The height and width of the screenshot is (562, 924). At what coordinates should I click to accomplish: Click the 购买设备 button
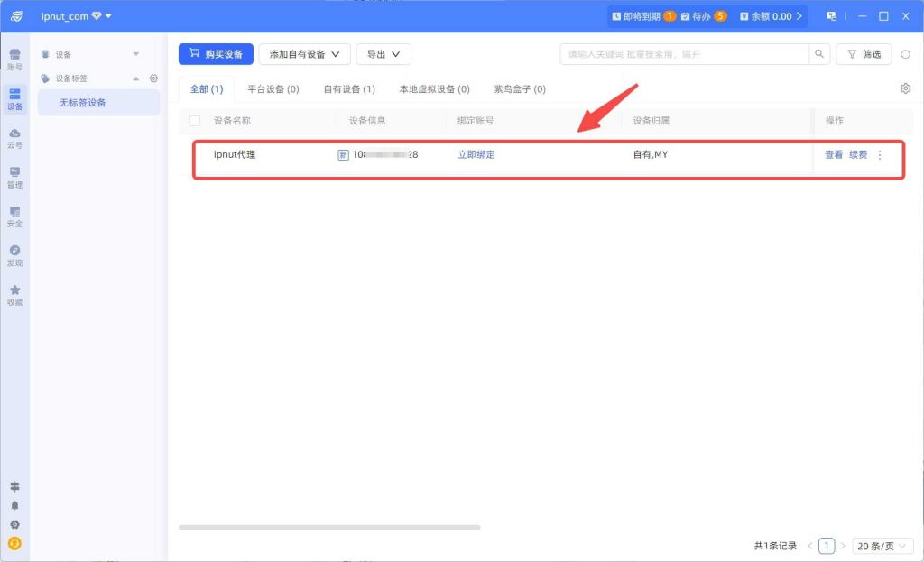(x=216, y=54)
